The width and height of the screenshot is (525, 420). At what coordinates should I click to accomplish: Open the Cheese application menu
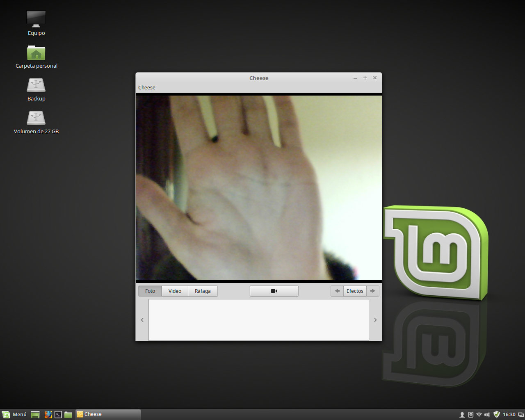pyautogui.click(x=147, y=87)
